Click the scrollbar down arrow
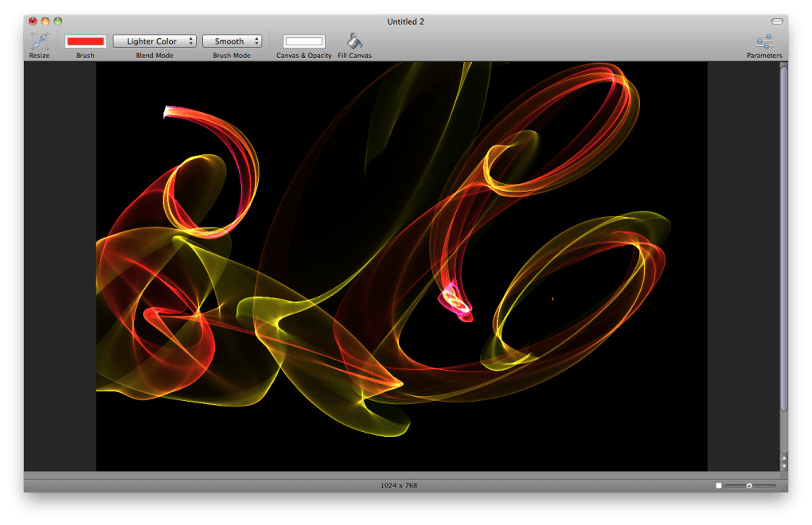Screen dimensions: 812x525 point(784,466)
